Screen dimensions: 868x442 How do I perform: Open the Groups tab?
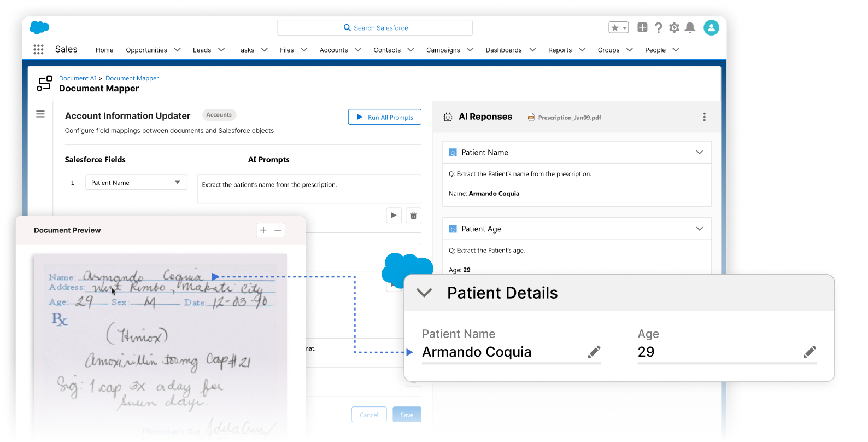click(608, 50)
